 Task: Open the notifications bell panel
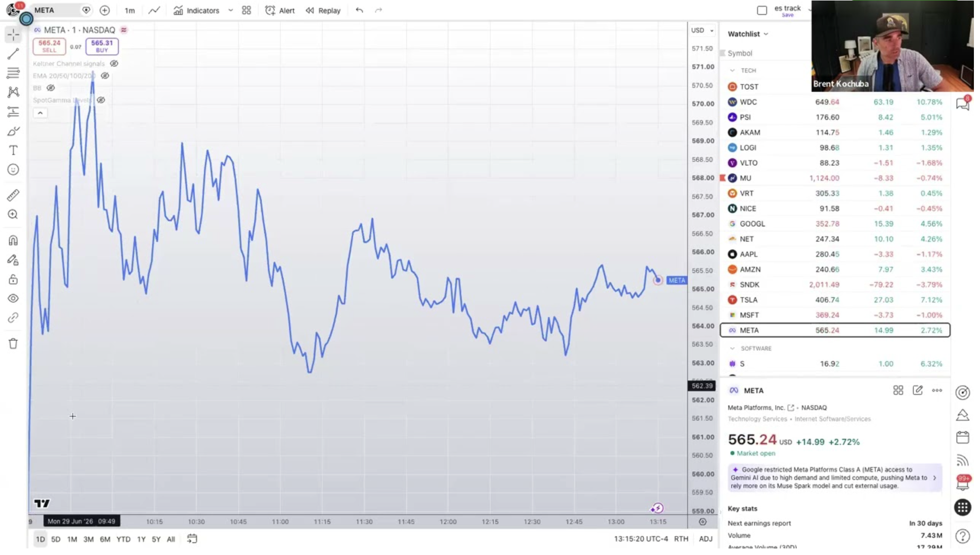point(962,482)
